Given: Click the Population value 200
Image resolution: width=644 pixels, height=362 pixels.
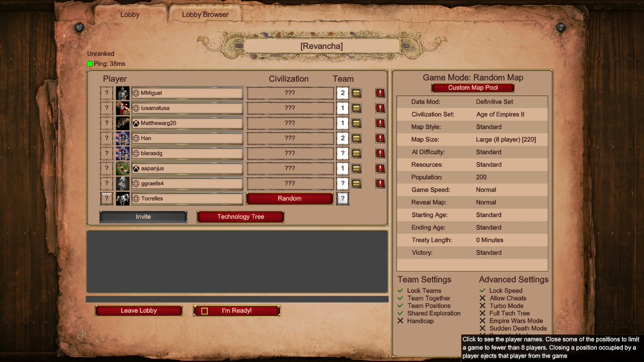Looking at the screenshot, I should click(481, 177).
